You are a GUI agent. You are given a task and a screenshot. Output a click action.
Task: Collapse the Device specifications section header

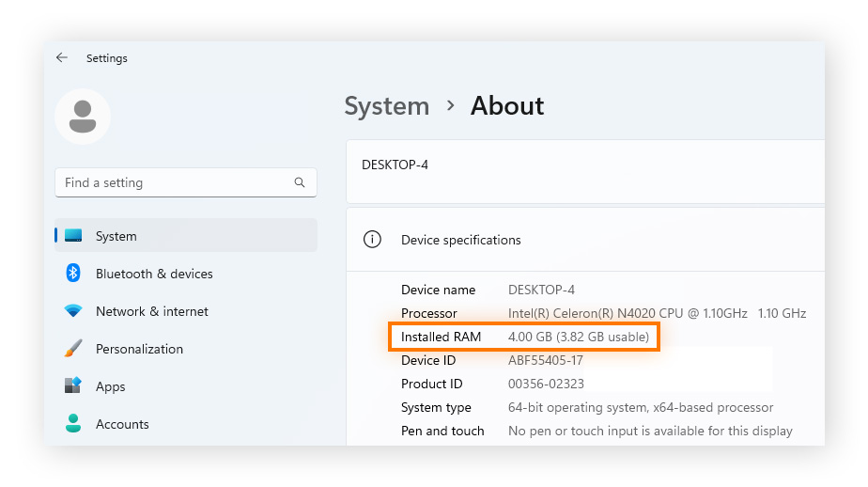click(585, 240)
